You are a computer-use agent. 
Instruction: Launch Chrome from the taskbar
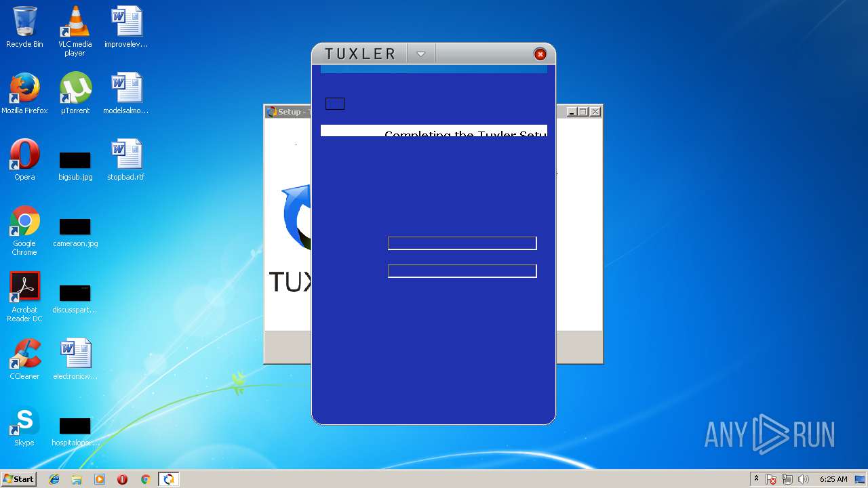(145, 479)
